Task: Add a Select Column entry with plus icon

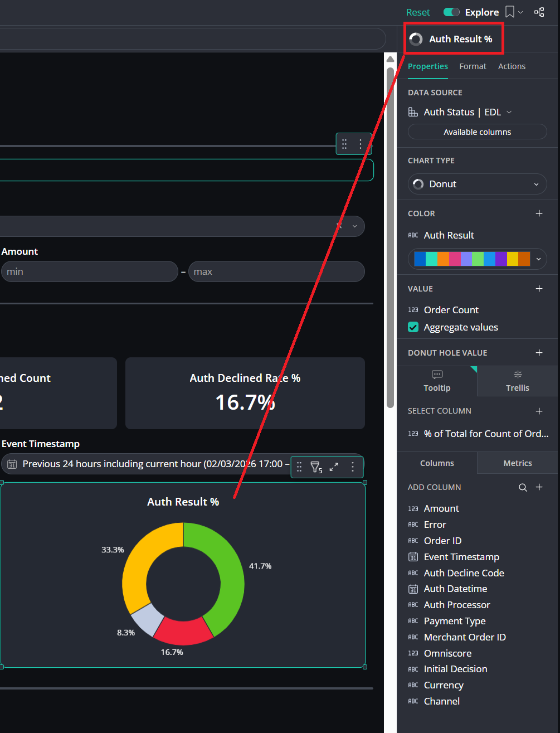Action: (x=539, y=411)
